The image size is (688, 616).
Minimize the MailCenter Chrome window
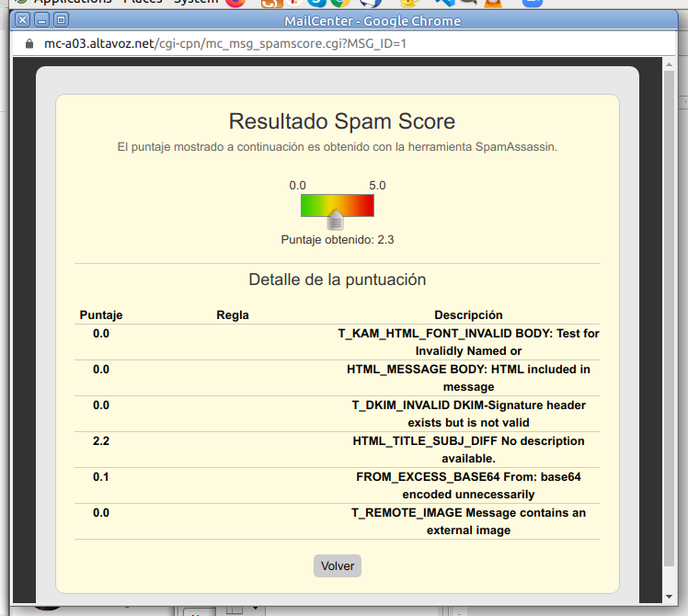(x=42, y=20)
